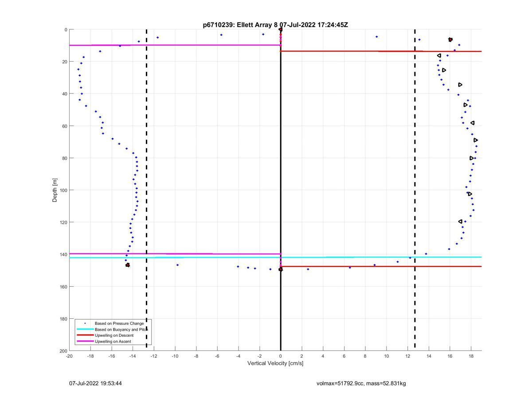
Task: Click legend entry 'Based on Buoyancy and Pitch'
Action: coord(121,330)
